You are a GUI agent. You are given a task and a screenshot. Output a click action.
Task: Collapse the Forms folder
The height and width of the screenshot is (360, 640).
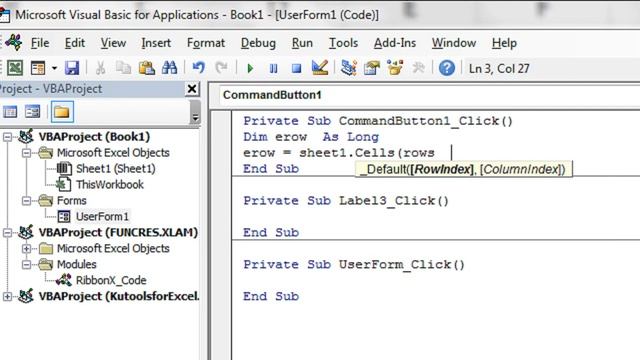[27, 201]
